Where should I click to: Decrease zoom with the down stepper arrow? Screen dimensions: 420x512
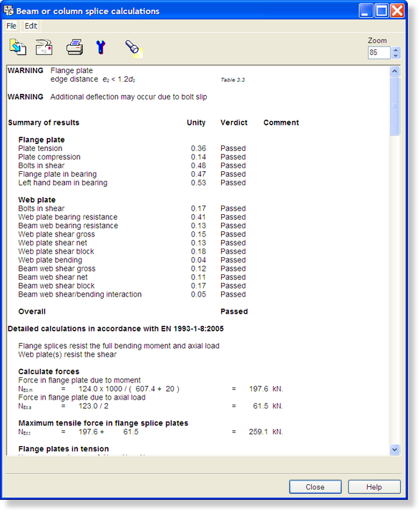pos(396,56)
